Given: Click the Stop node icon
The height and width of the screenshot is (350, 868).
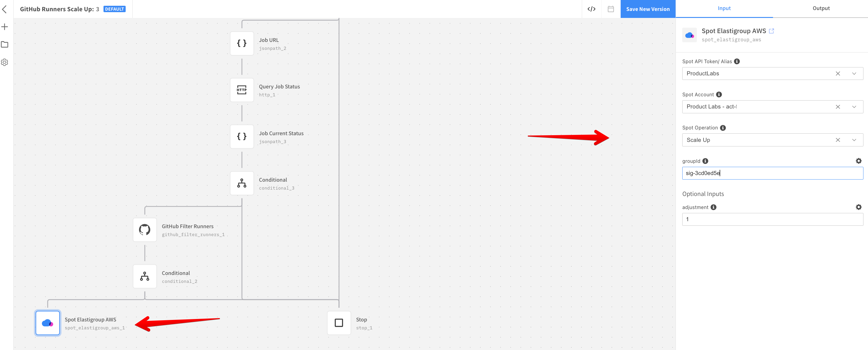Looking at the screenshot, I should click(339, 323).
